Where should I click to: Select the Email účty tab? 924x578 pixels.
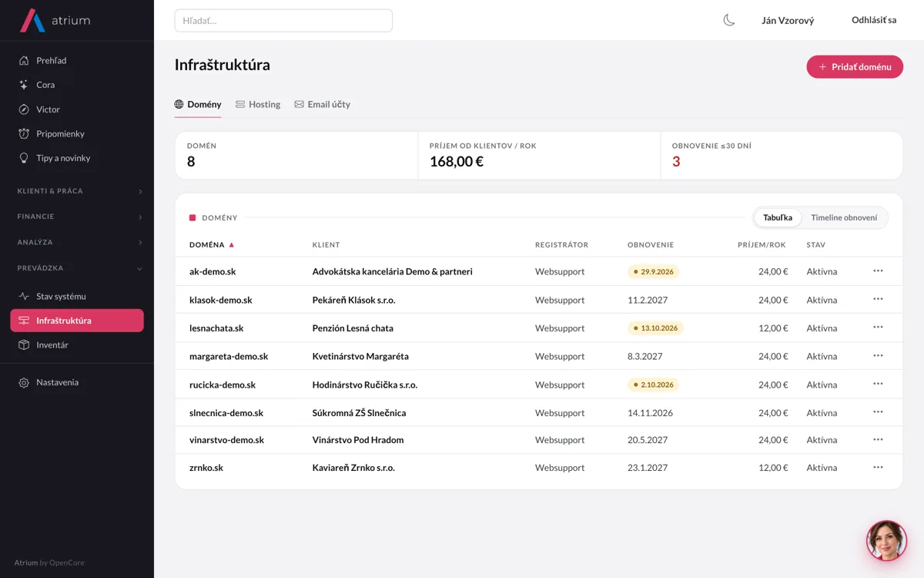coord(323,104)
